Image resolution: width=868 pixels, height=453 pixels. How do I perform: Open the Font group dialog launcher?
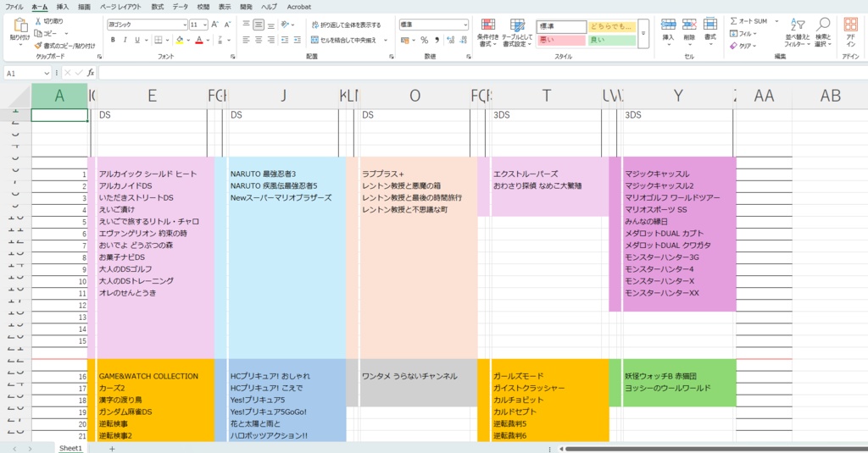pyautogui.click(x=232, y=57)
